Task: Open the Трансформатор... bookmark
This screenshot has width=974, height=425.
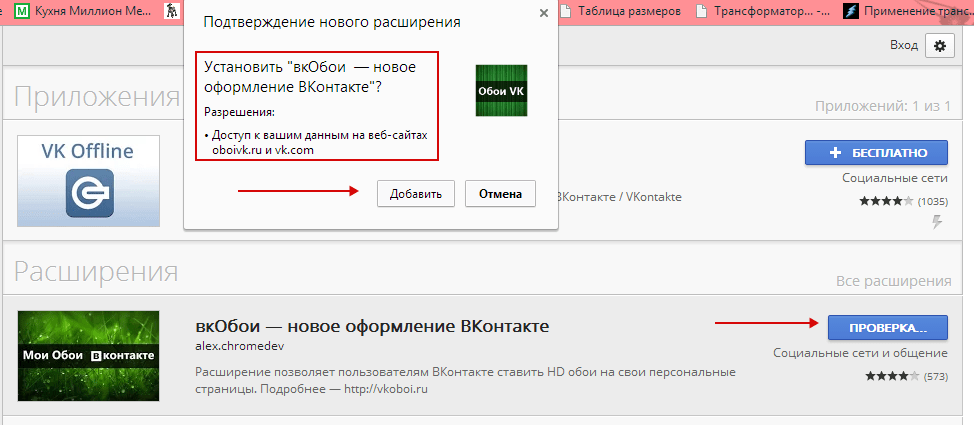Action: [765, 11]
